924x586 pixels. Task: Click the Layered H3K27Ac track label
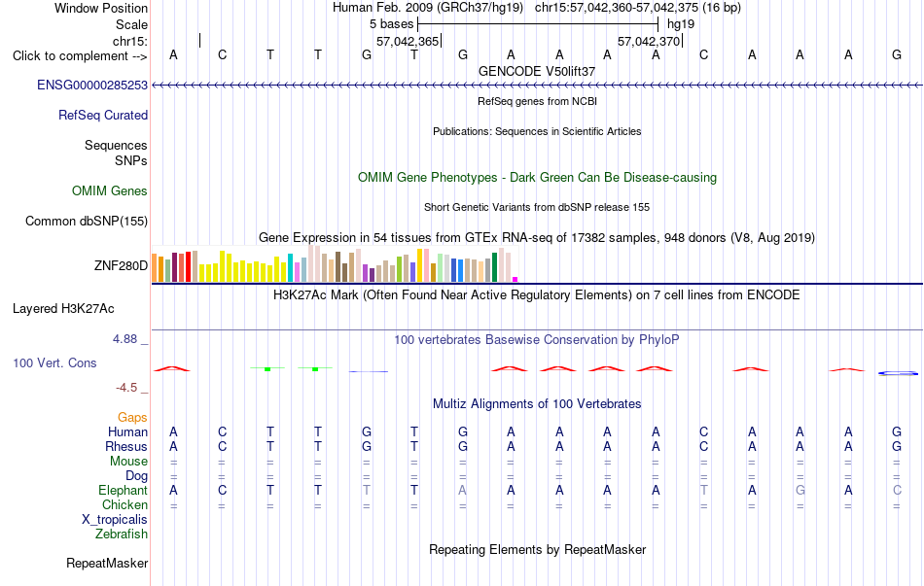63,309
